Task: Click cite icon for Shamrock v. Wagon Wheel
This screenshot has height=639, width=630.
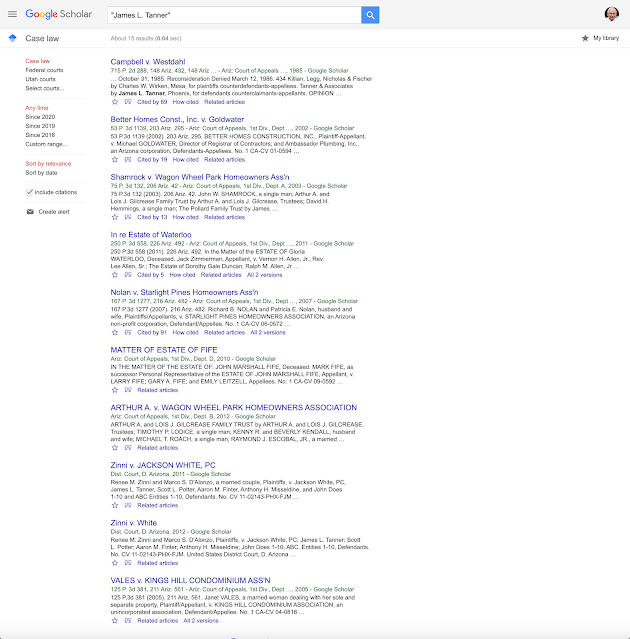Action: tap(128, 217)
